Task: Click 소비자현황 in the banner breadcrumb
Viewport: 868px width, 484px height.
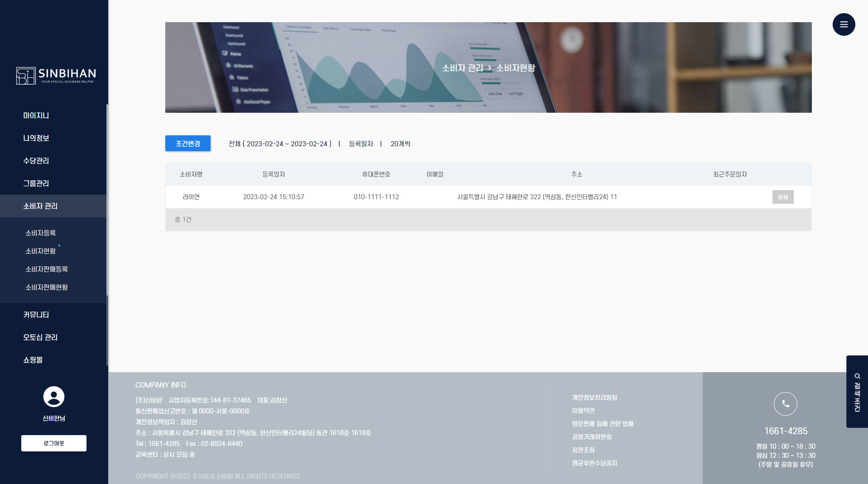Action: [x=516, y=68]
